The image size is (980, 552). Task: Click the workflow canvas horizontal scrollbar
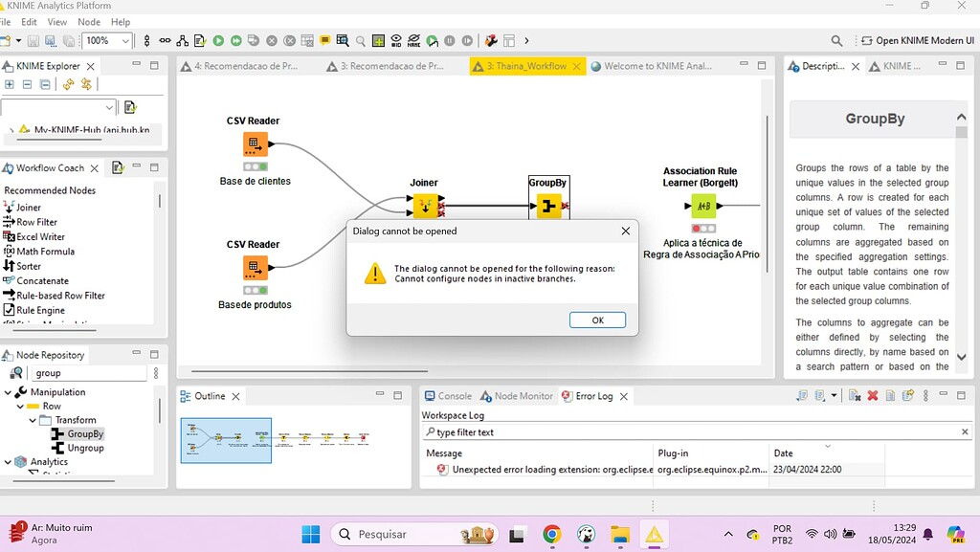coord(309,371)
